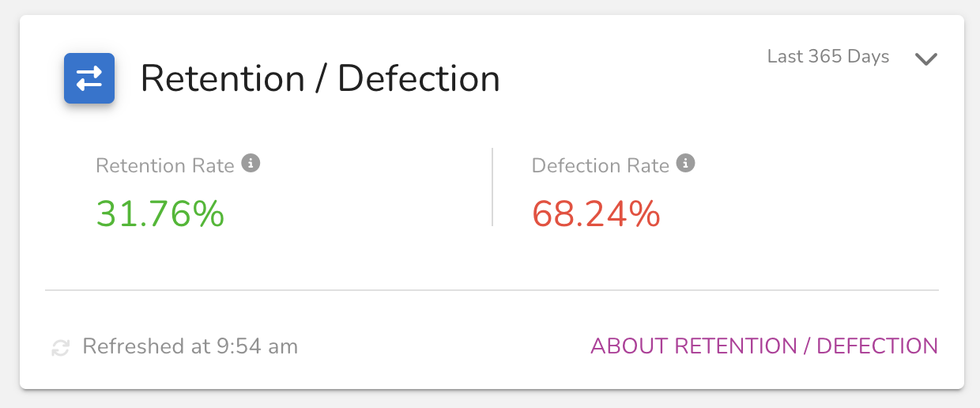Screen dimensions: 980x408
Task: Click the vertical divider between the two rates
Action: pyautogui.click(x=492, y=187)
